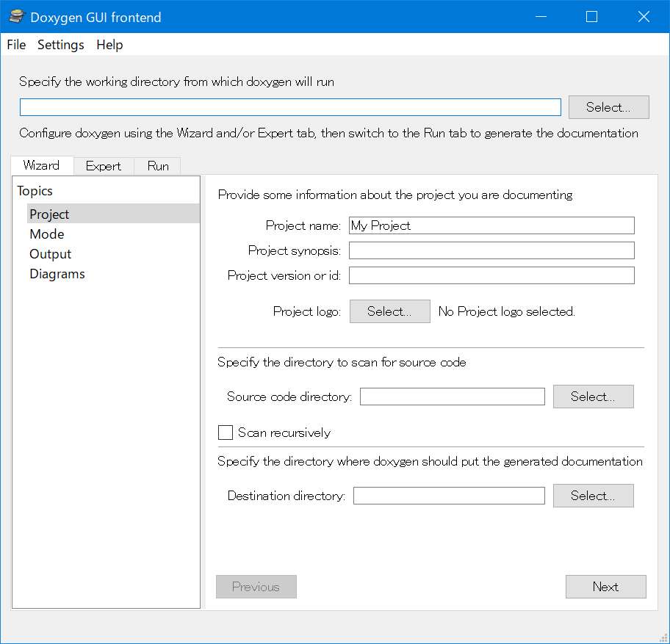Click the Source code directory field

(452, 397)
